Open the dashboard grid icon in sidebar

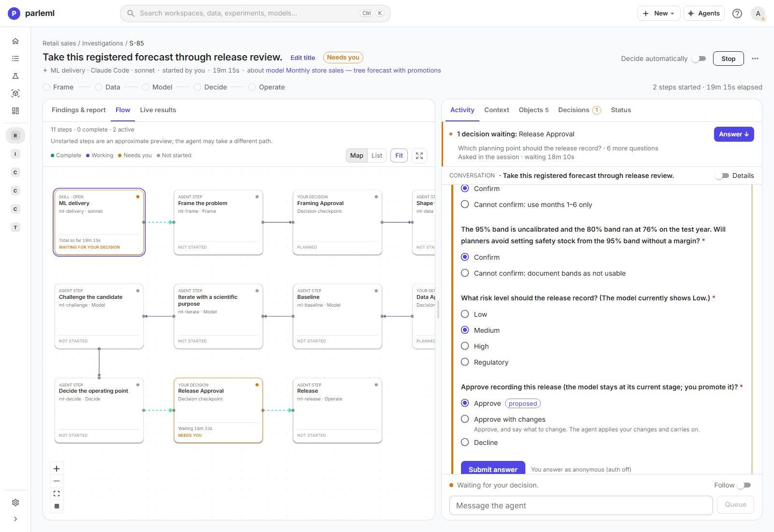pyautogui.click(x=15, y=111)
